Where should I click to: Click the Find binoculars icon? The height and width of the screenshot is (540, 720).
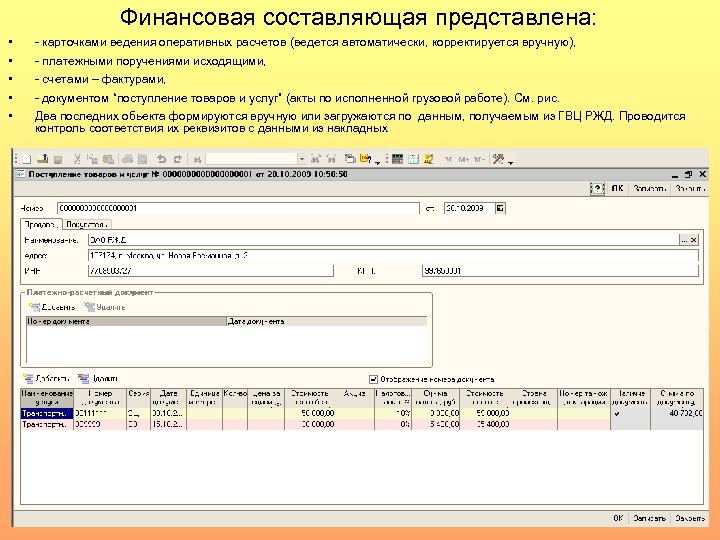(x=197, y=160)
